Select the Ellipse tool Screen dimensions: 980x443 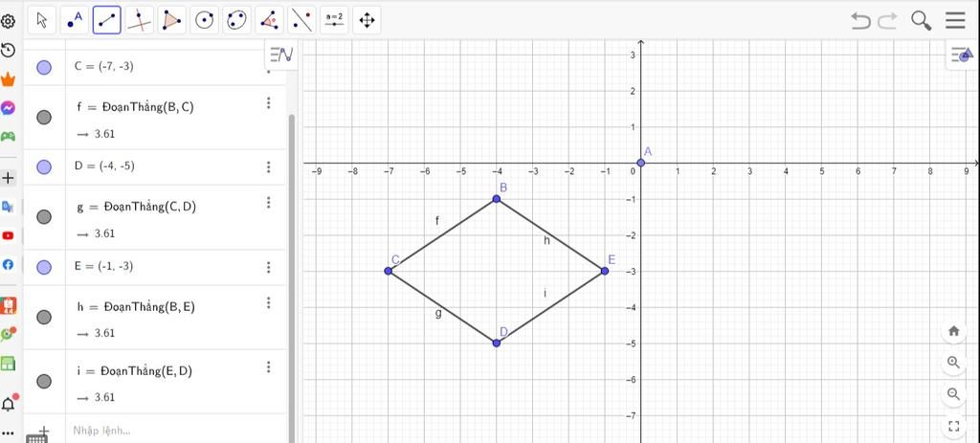(x=237, y=20)
